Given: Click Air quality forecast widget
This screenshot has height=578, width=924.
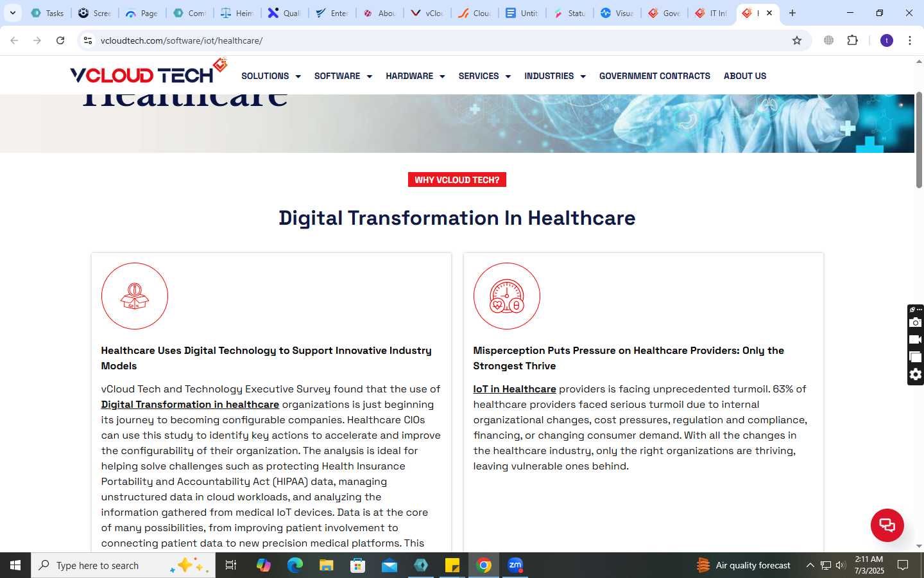Looking at the screenshot, I should click(744, 565).
